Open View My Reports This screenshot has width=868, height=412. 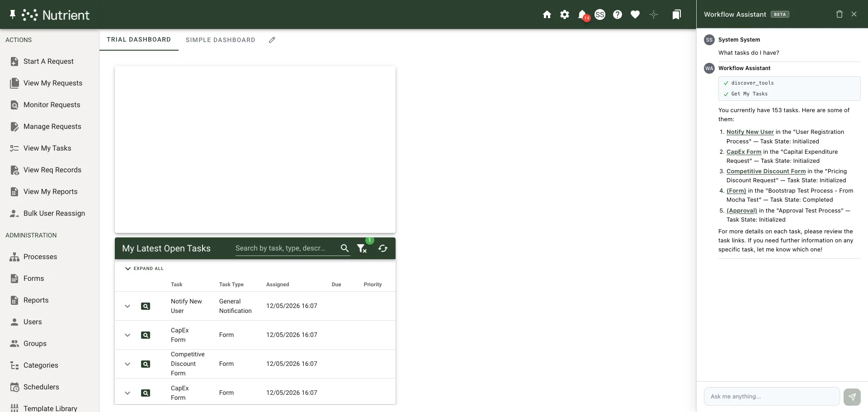click(49, 192)
